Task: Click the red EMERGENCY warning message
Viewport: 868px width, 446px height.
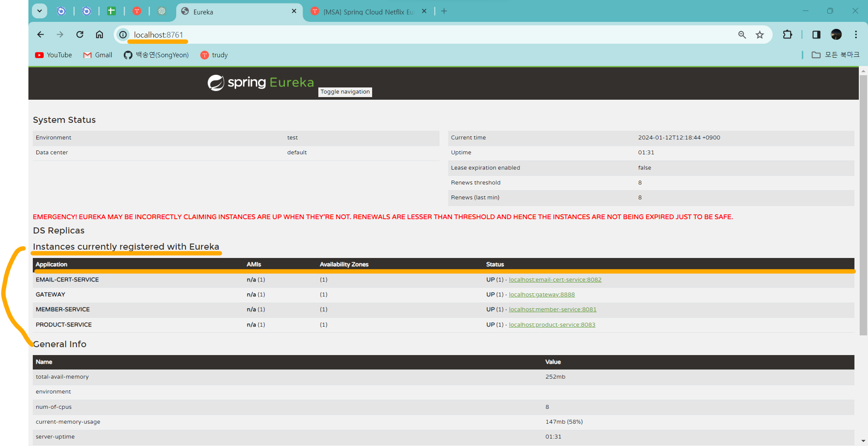Action: (x=383, y=217)
